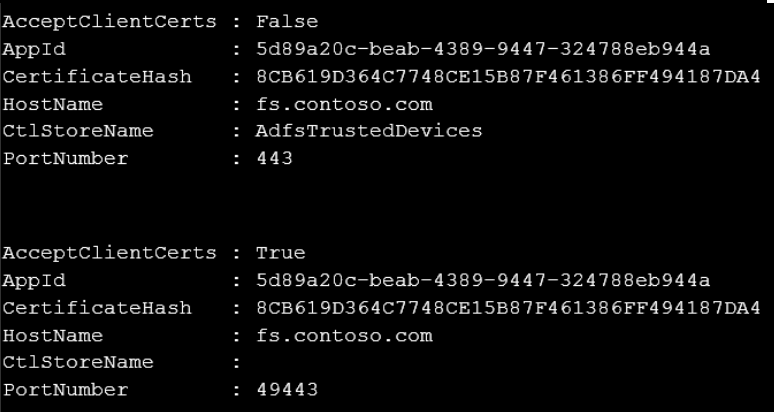The width and height of the screenshot is (774, 412).
Task: Click the True value of AcceptClientCerts
Action: click(280, 253)
